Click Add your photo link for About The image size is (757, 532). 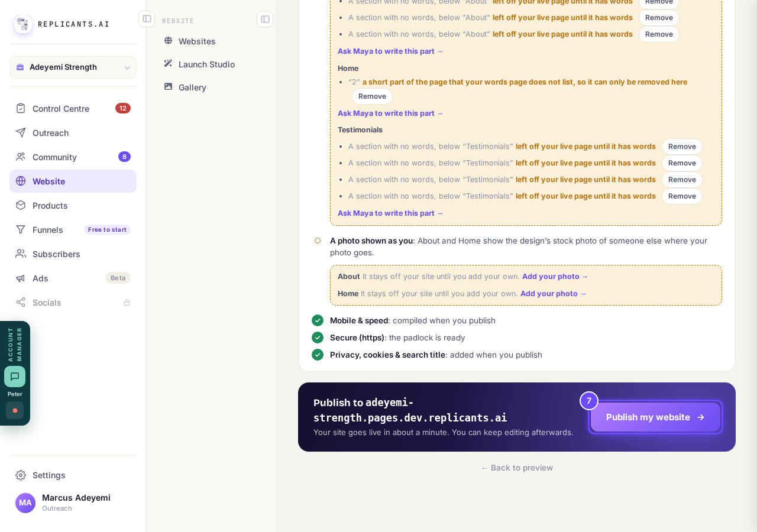(555, 276)
